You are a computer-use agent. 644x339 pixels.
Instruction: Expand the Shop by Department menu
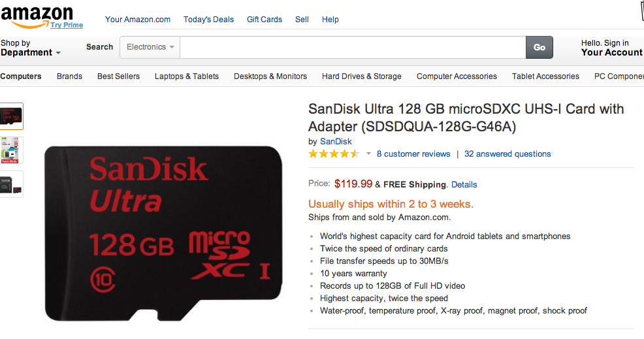click(x=30, y=48)
